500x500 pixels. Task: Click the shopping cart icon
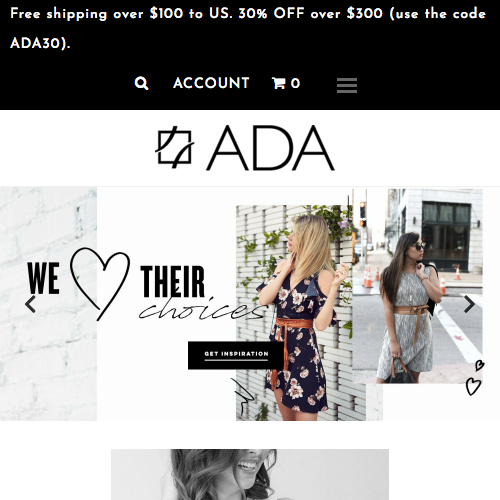pos(278,83)
